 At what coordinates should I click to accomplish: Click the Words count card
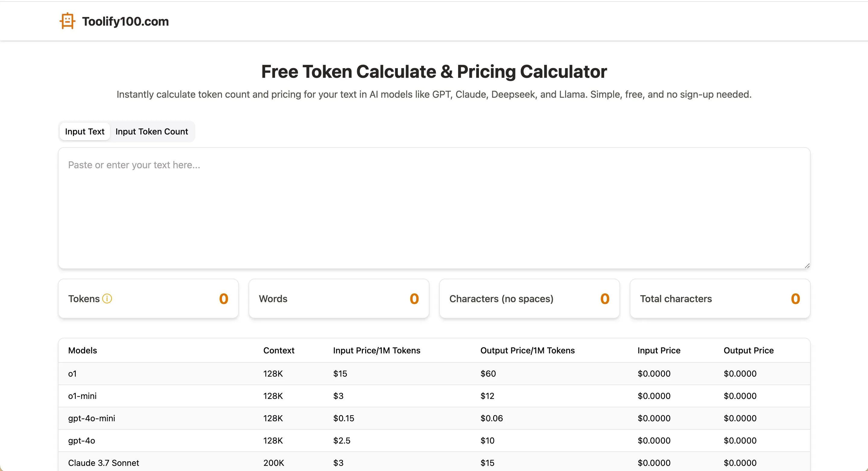[339, 299]
